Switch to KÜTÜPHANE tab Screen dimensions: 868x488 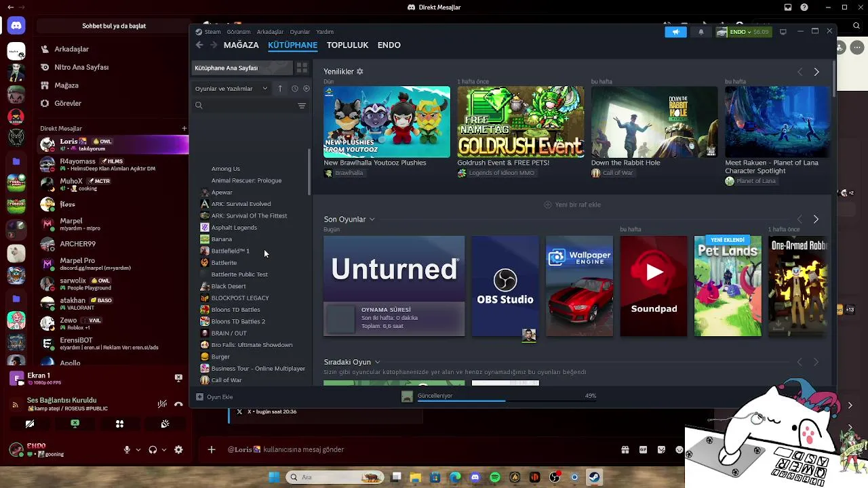292,45
